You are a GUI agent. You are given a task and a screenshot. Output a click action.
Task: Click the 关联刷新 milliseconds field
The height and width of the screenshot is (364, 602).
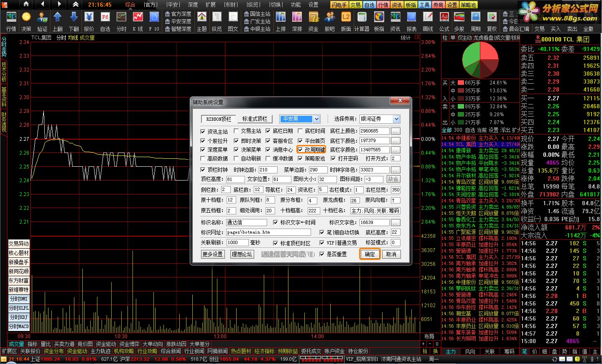coord(237,242)
